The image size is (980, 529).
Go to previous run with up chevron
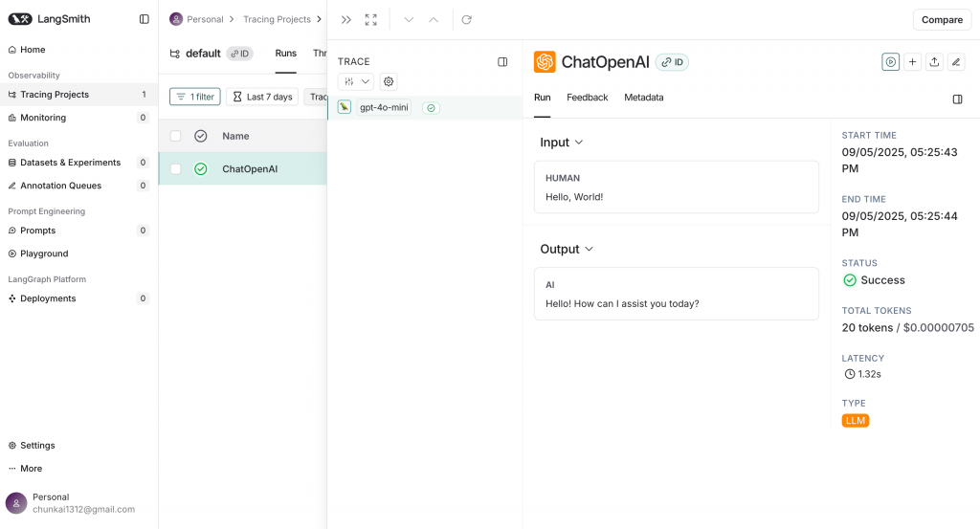(x=434, y=20)
